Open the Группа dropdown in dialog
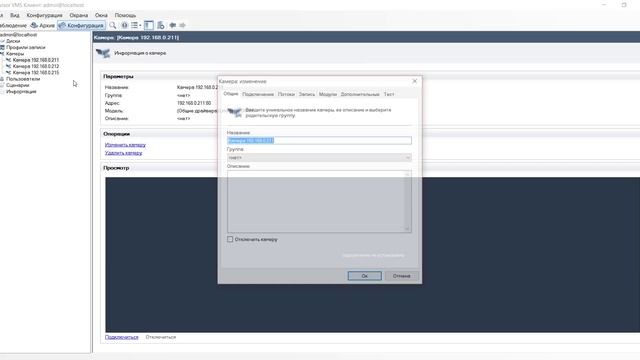 (319, 158)
